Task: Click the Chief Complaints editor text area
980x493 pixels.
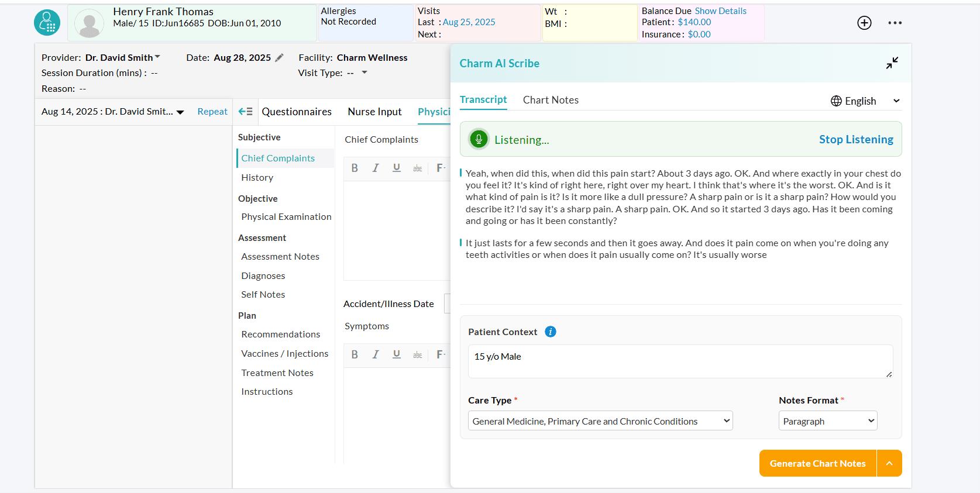Action: tap(397, 230)
